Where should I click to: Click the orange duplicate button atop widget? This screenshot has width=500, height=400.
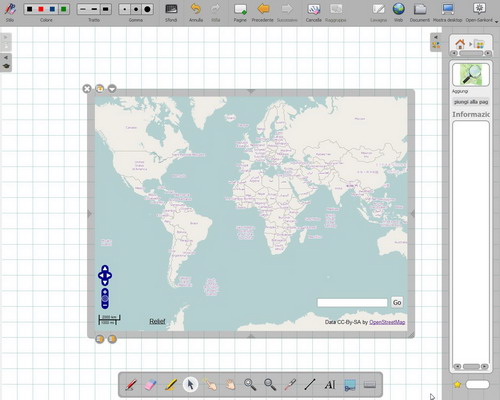pos(100,89)
